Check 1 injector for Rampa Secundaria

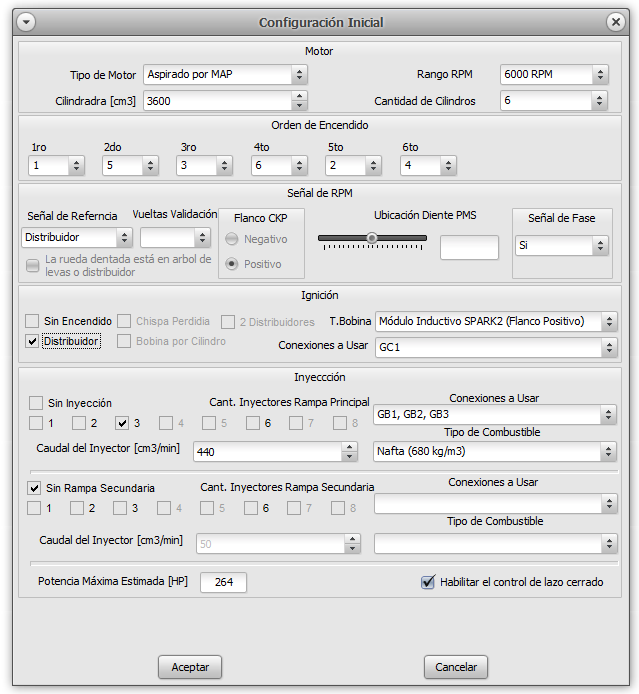click(34, 508)
